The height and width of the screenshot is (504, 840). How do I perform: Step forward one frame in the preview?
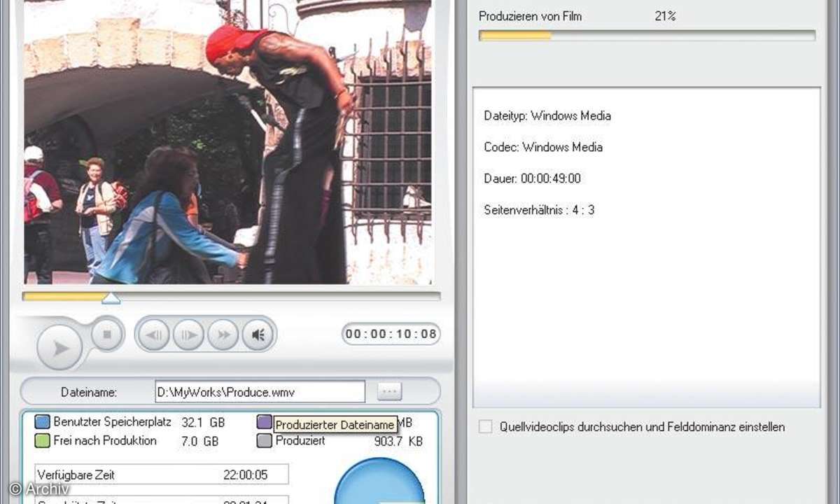coord(188,335)
